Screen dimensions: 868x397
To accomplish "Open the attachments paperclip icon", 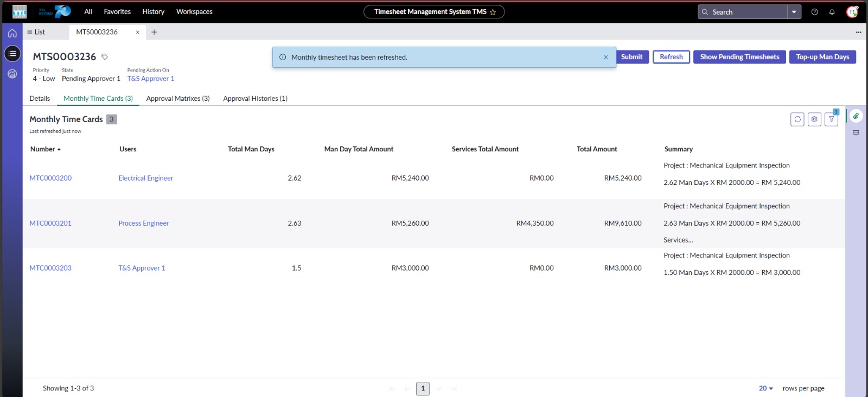I will (x=856, y=116).
